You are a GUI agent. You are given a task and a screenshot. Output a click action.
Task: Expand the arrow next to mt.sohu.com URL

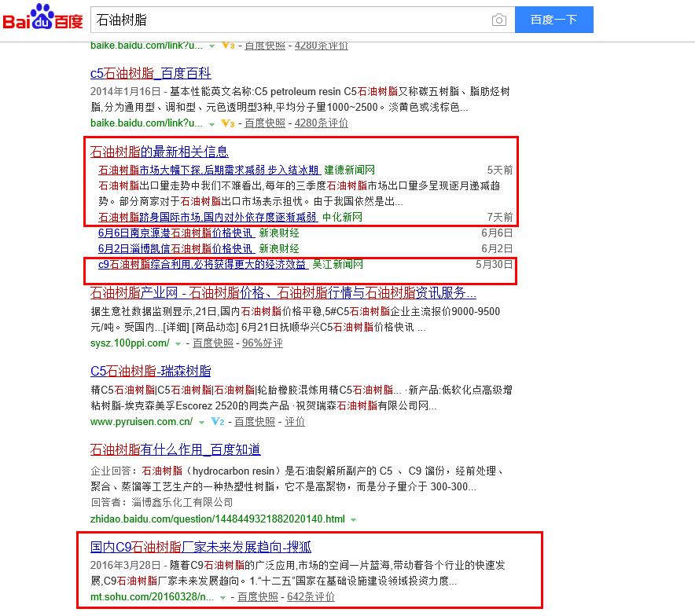[222, 598]
